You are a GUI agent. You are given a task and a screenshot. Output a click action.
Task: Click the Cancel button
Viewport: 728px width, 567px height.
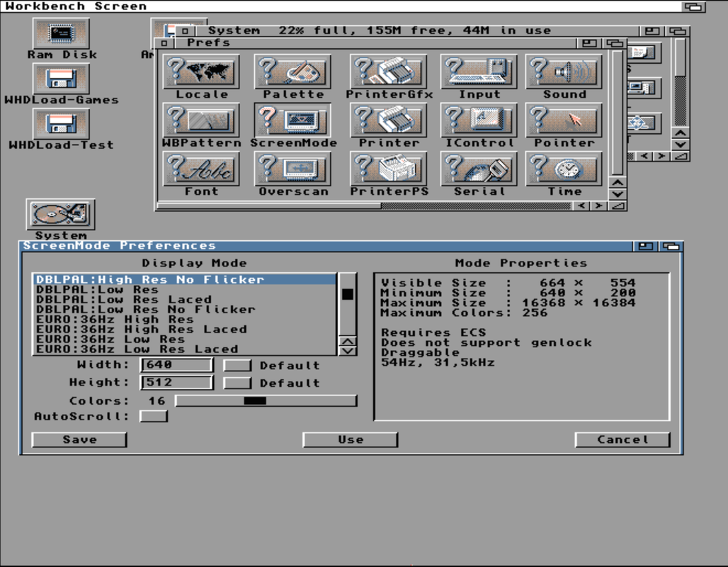(x=622, y=439)
